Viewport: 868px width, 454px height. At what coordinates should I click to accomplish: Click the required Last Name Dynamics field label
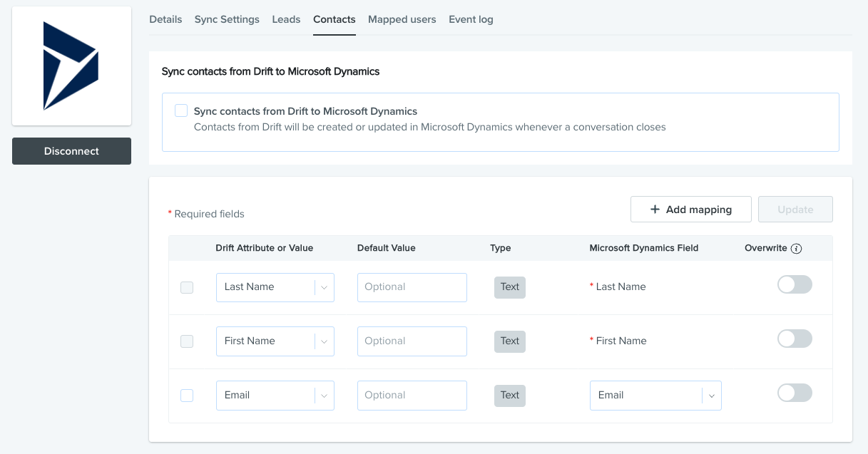pos(618,287)
